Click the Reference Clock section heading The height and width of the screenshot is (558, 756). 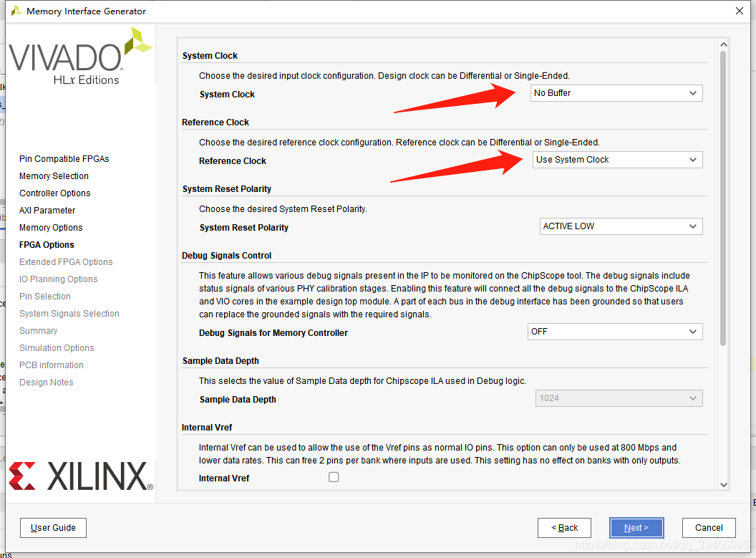215,122
